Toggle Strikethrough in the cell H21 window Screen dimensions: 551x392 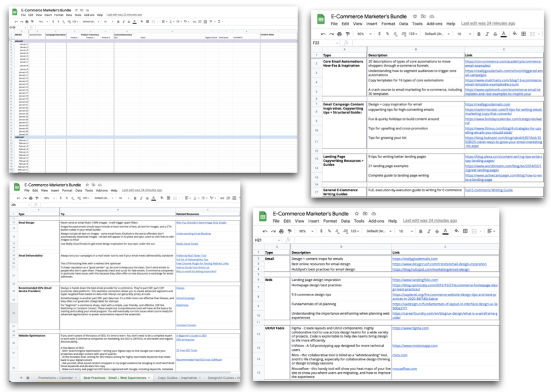click(437, 231)
